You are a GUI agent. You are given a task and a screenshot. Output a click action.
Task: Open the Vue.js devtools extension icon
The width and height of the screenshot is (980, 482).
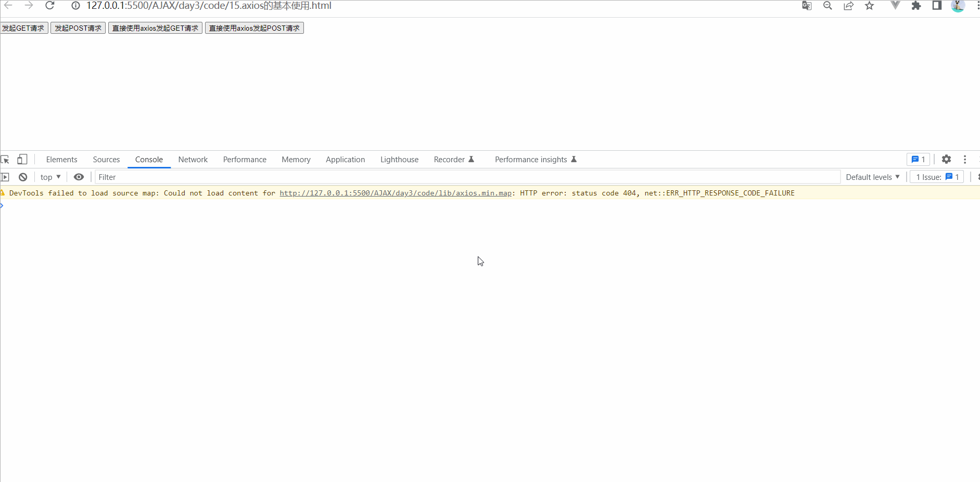[x=896, y=6]
